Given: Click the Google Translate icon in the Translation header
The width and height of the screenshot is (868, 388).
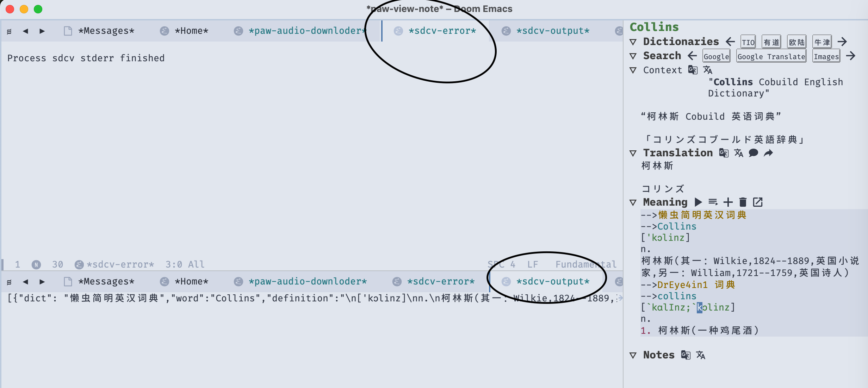Looking at the screenshot, I should [x=724, y=153].
